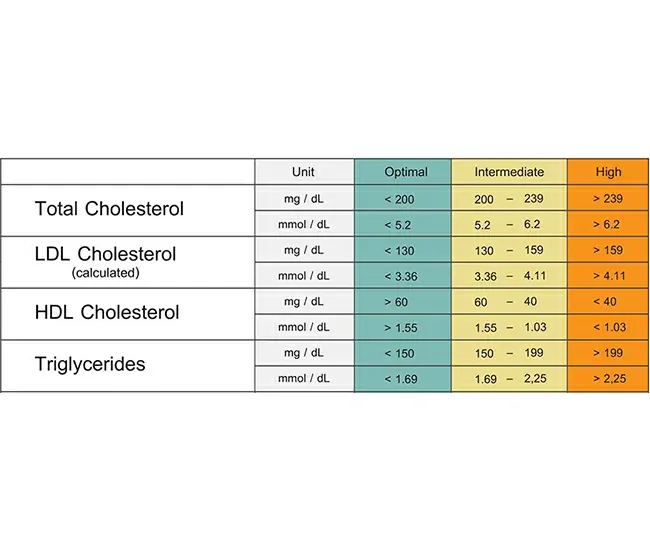The height and width of the screenshot is (550, 650).
Task: Click the "< 130" LDL optimal cell
Action: coord(399,251)
